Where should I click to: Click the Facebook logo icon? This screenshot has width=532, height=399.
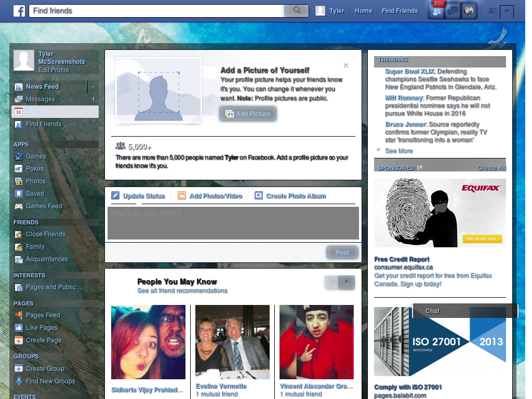pyautogui.click(x=19, y=11)
